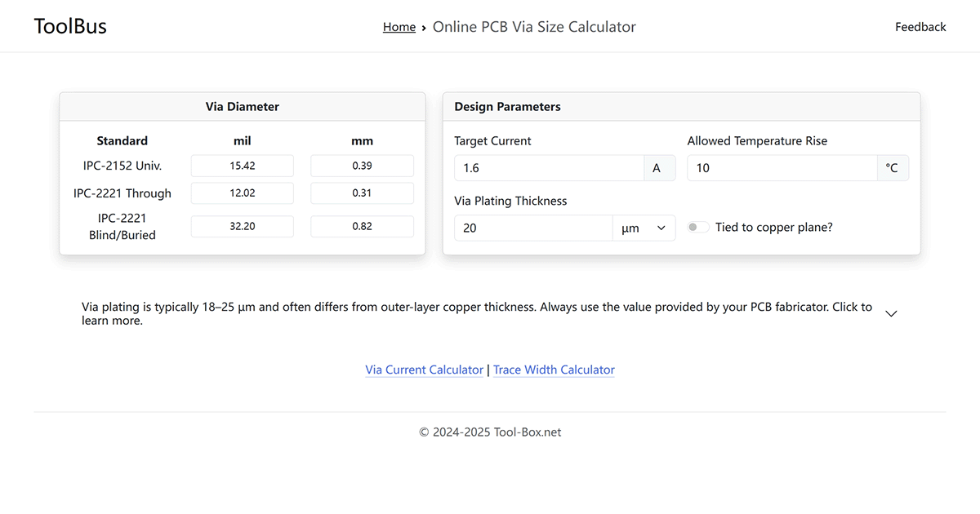980x514 pixels.
Task: Click the 'A' unit label beside Target Current
Action: pyautogui.click(x=658, y=167)
